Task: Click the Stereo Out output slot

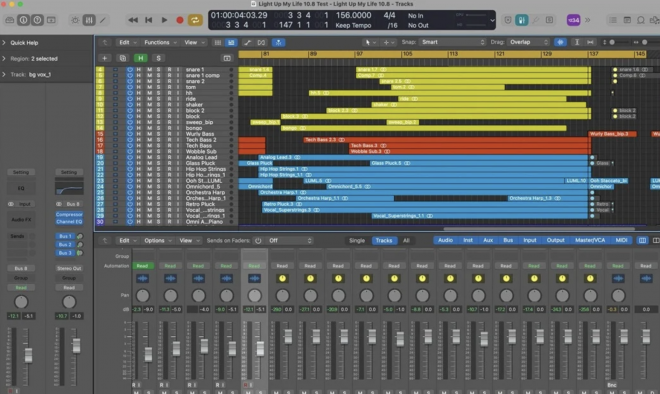Action: 69,268
